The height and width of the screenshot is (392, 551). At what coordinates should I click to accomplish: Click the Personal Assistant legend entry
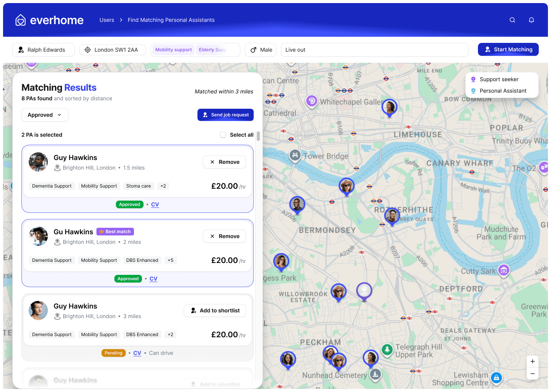pos(499,91)
